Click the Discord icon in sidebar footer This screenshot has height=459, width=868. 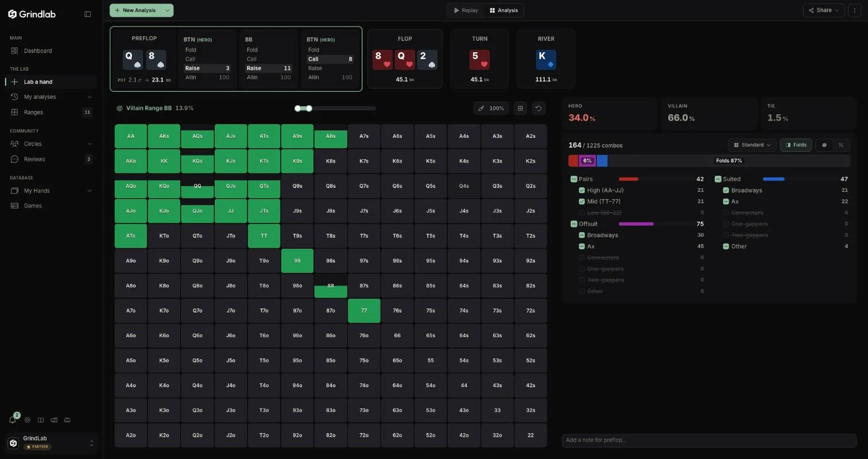click(x=67, y=420)
